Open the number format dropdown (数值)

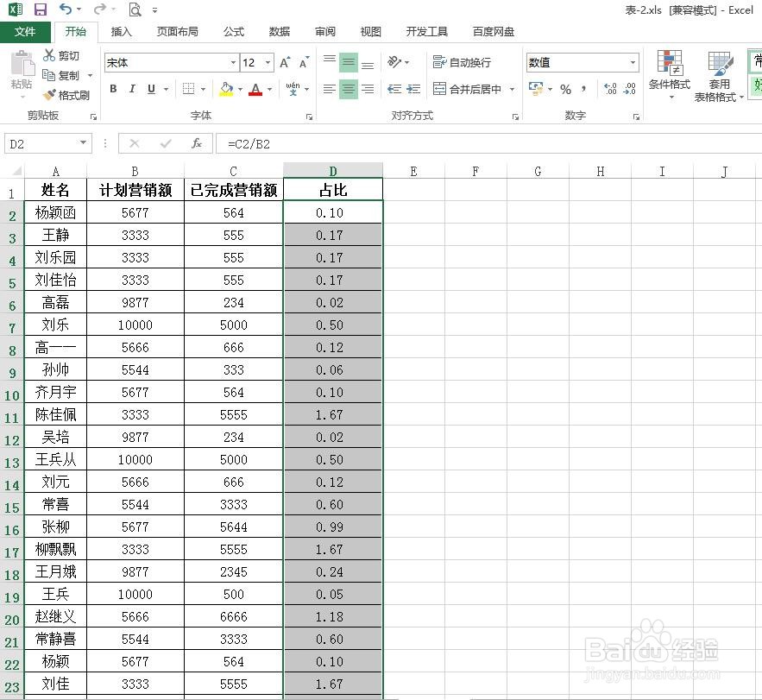point(633,63)
